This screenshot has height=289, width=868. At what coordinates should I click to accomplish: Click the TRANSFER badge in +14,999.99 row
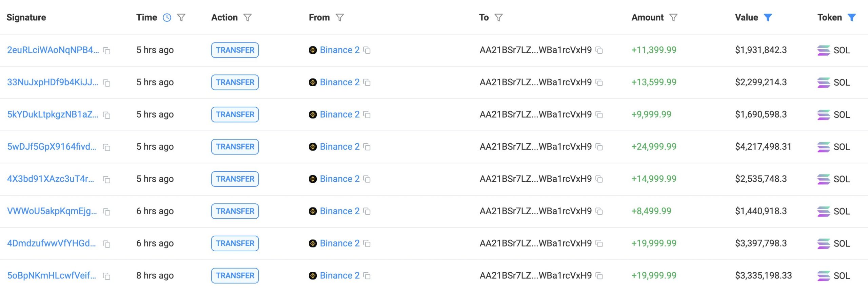[235, 179]
